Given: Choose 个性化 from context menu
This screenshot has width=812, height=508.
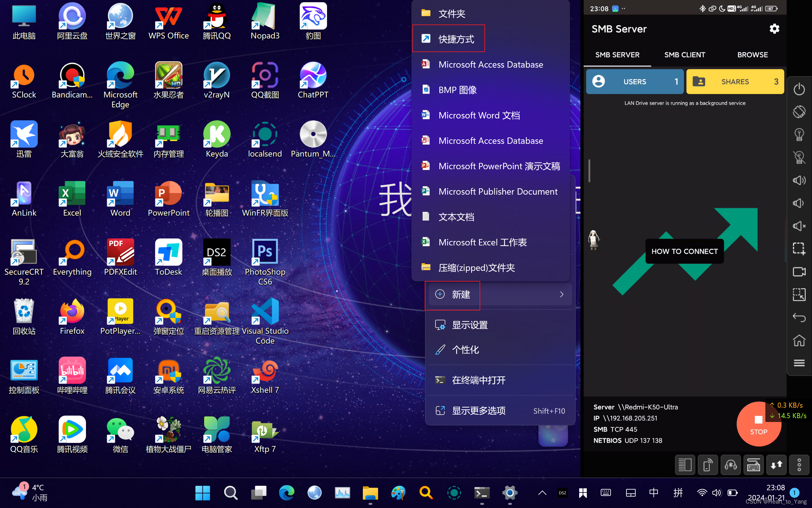Looking at the screenshot, I should pos(500,350).
